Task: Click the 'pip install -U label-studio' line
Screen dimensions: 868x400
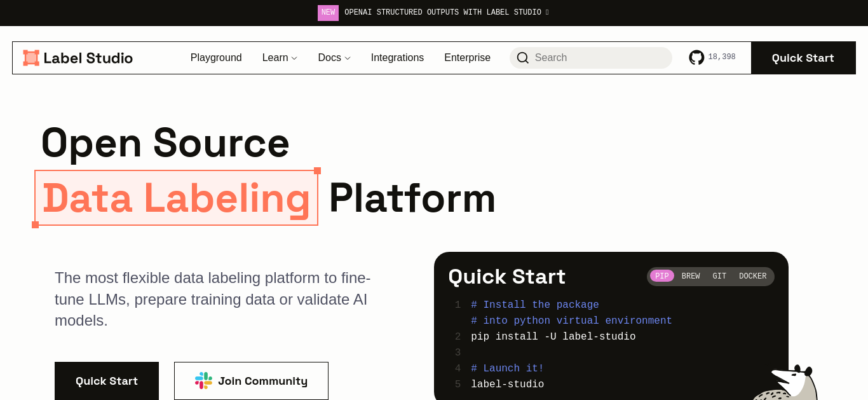Action: [x=553, y=336]
